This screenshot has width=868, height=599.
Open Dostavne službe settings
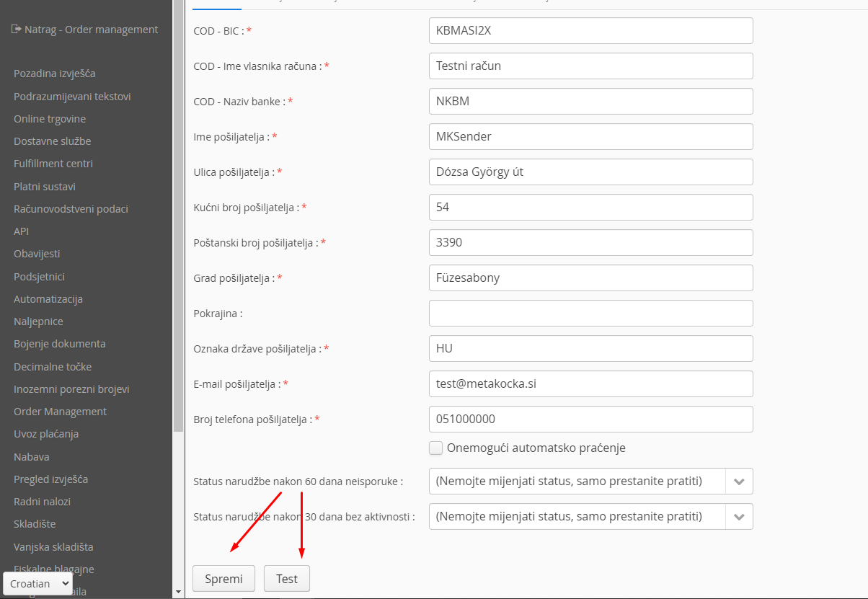[x=53, y=141]
